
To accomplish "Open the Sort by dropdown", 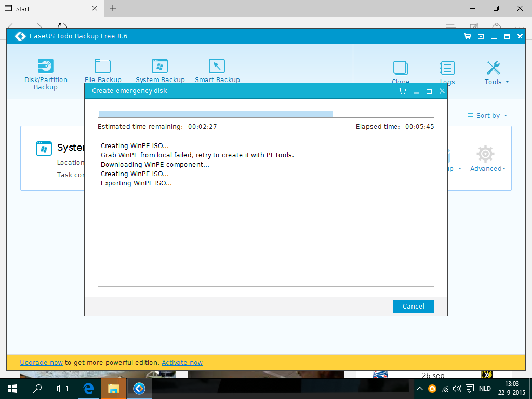I will [x=487, y=116].
